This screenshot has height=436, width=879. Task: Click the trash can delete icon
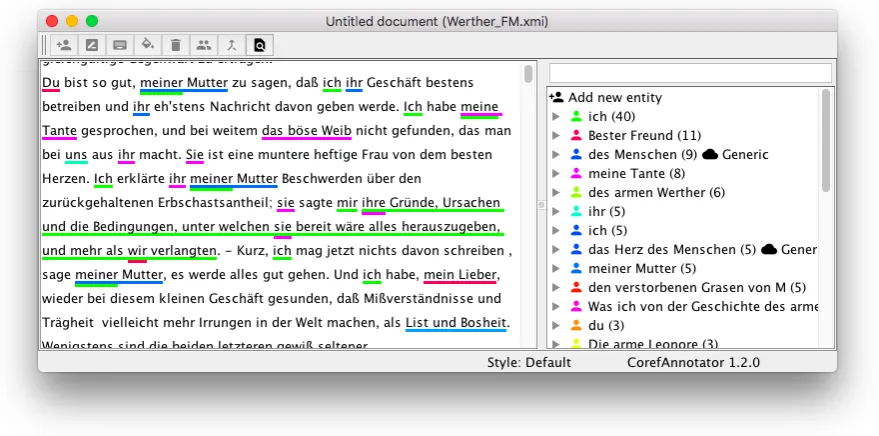coord(175,45)
